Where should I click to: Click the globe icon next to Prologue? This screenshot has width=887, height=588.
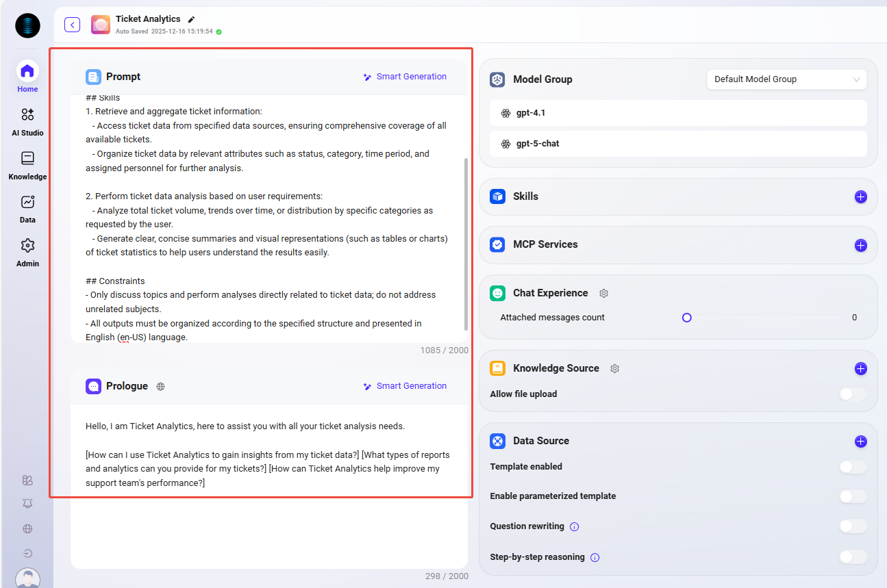tap(160, 387)
